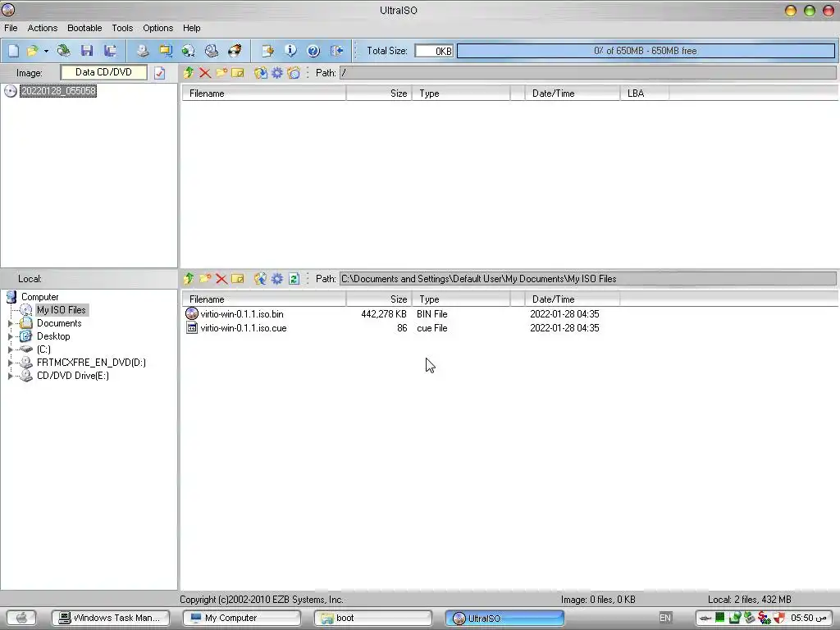Open the File menu
The height and width of the screenshot is (630, 840).
(11, 28)
